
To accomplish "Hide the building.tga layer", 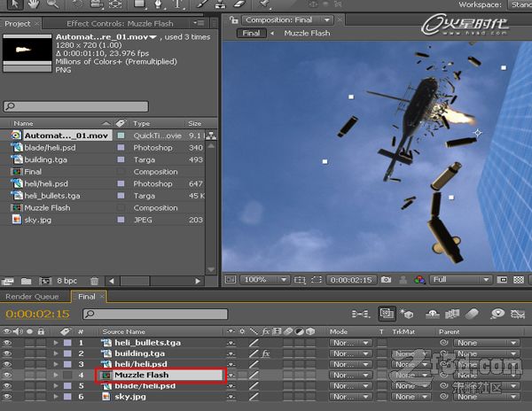I will (x=7, y=353).
